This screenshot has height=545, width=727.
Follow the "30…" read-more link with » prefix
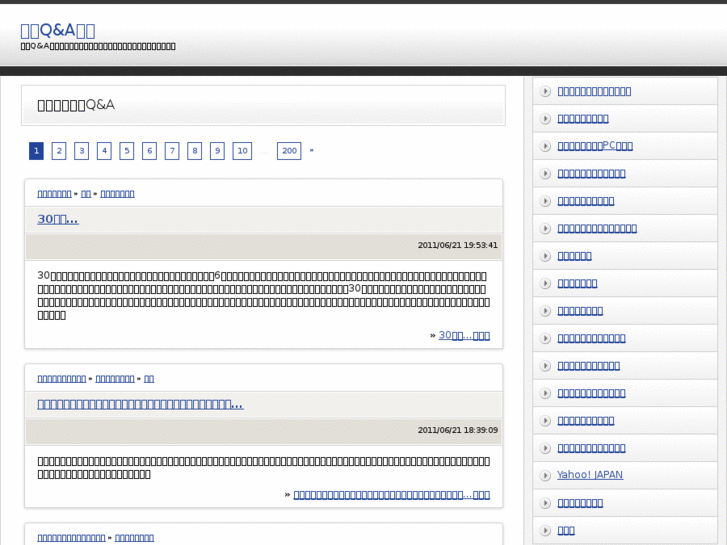[x=464, y=335]
